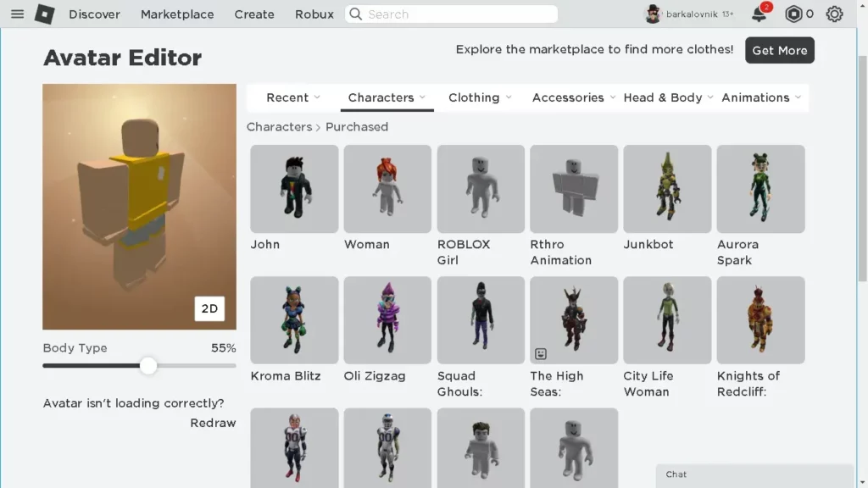Expand the Recent dropdown

point(293,97)
